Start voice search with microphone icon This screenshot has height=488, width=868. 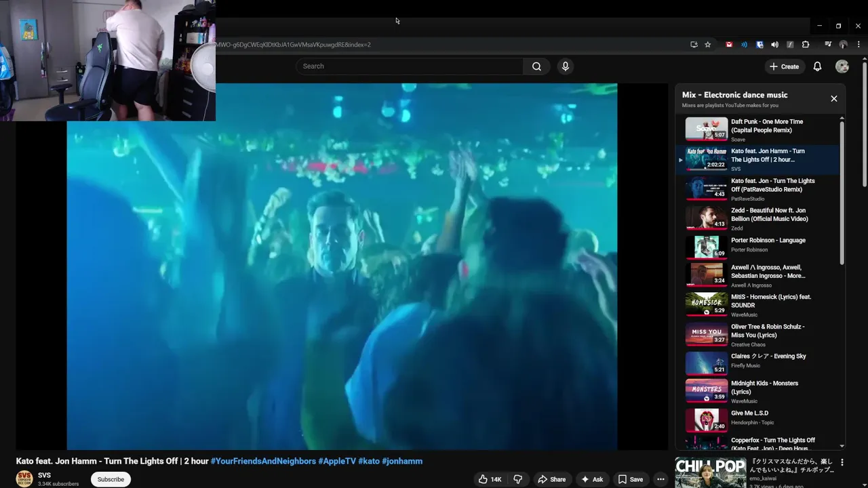tap(565, 66)
